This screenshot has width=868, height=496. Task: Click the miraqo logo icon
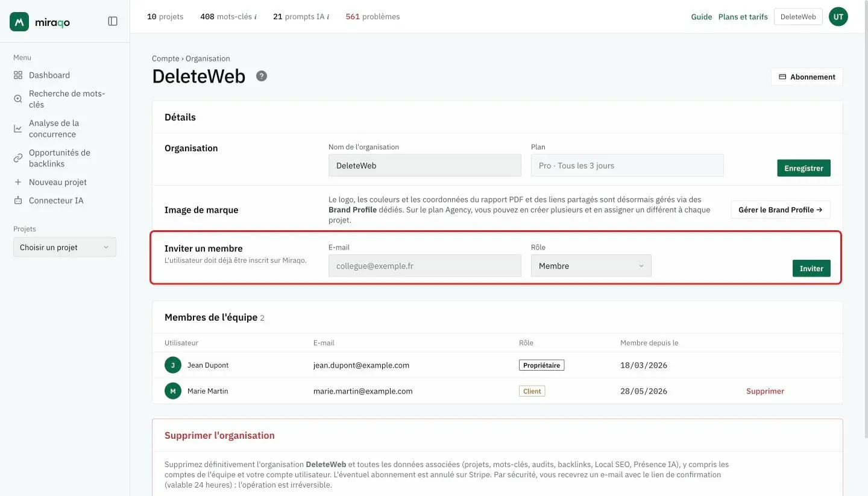19,22
